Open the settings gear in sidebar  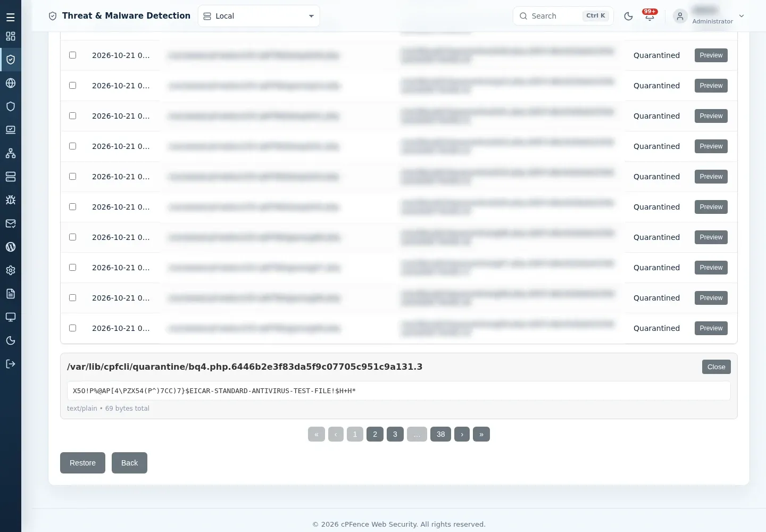pos(10,270)
